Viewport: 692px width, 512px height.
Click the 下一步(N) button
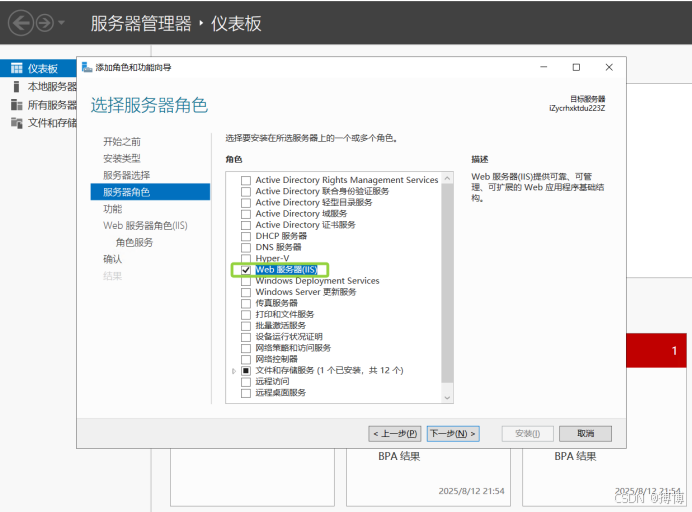pos(453,433)
